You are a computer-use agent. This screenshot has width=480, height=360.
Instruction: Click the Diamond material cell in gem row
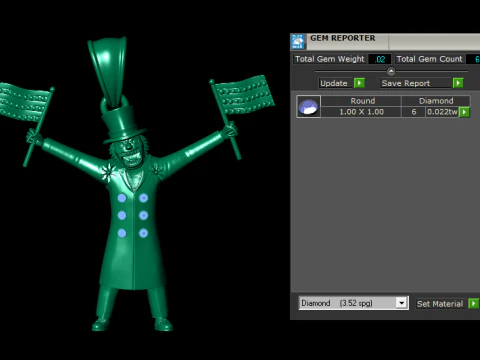click(x=436, y=101)
